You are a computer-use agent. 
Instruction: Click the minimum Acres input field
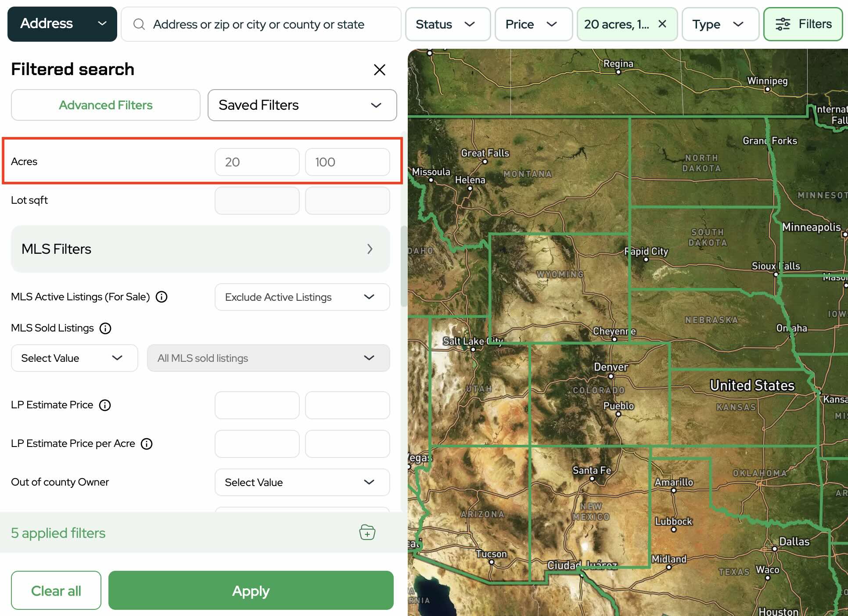pyautogui.click(x=257, y=162)
